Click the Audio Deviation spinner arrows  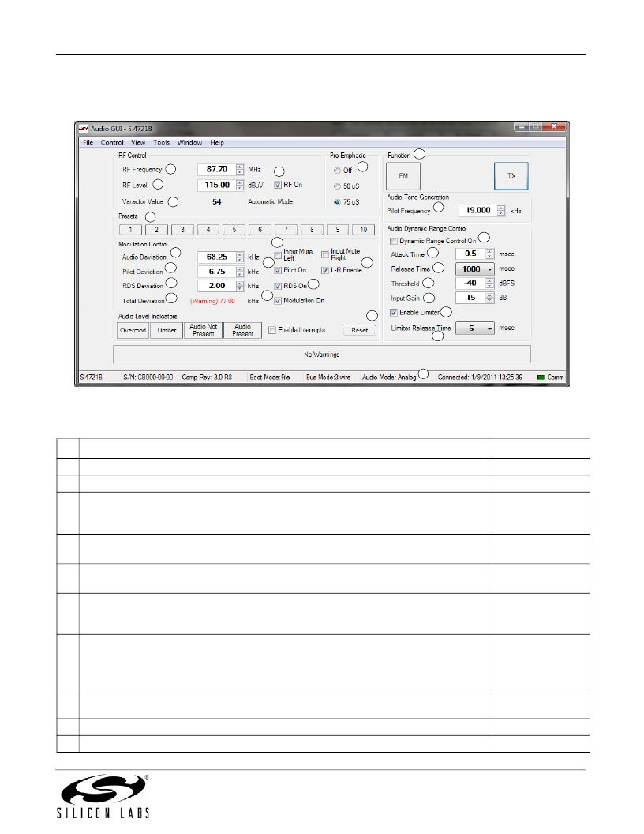(240, 257)
